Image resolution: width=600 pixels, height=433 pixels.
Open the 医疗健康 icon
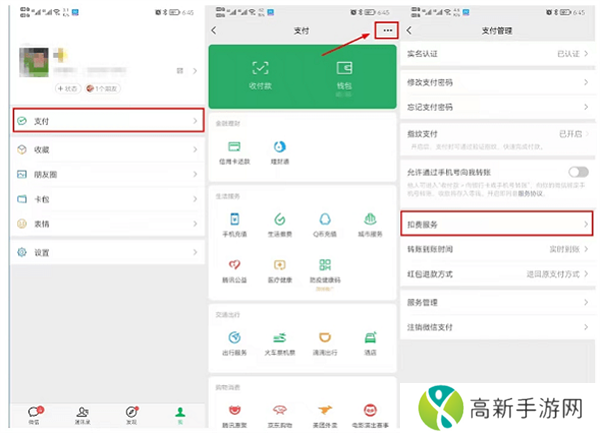click(x=280, y=265)
